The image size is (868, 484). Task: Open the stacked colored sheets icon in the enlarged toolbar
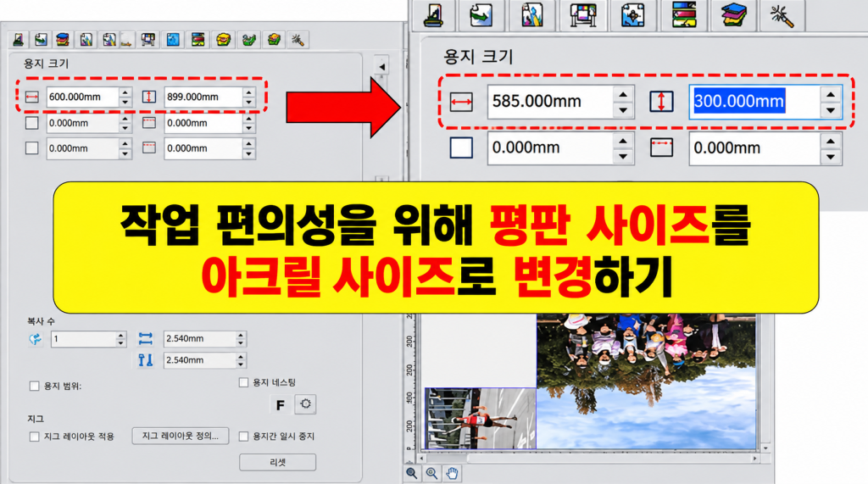(x=734, y=15)
